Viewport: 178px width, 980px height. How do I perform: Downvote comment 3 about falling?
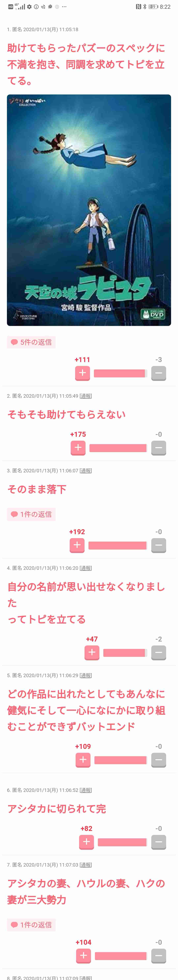pyautogui.click(x=159, y=545)
